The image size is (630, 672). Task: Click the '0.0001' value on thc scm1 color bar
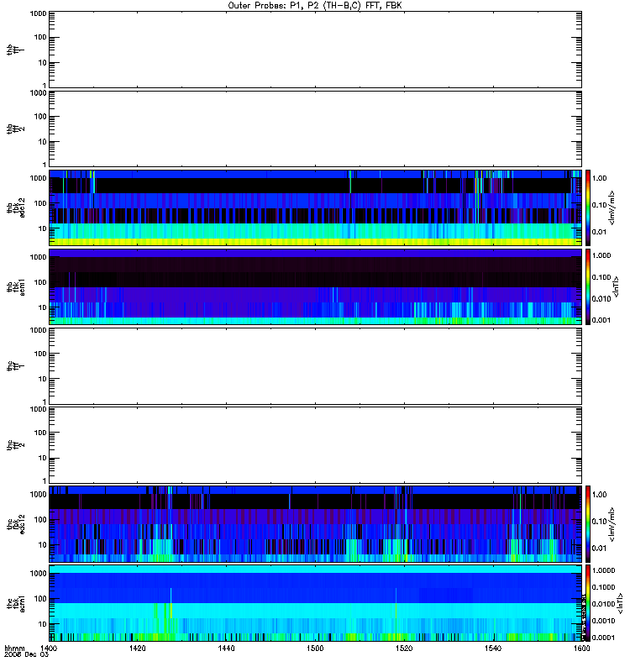pos(603,638)
